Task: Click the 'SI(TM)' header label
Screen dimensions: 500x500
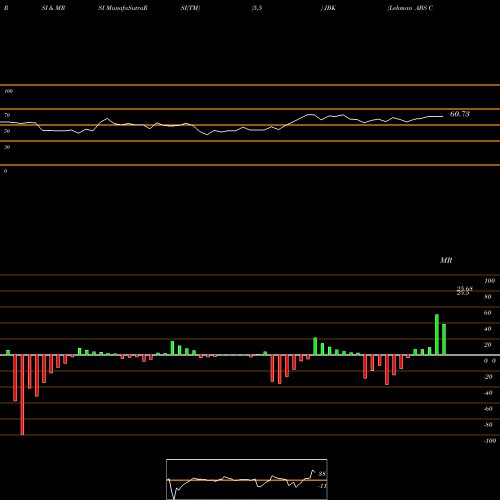Action: [190, 8]
